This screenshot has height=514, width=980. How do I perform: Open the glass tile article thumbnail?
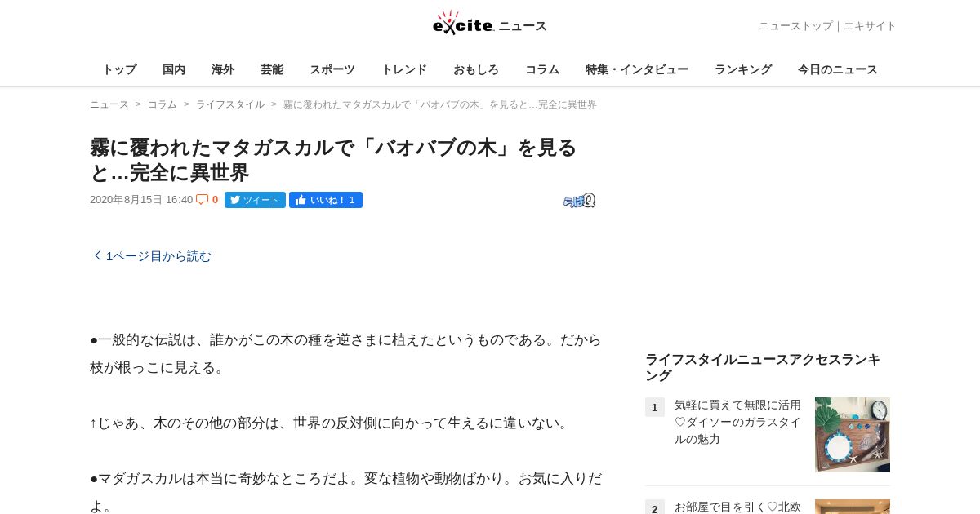(x=853, y=435)
